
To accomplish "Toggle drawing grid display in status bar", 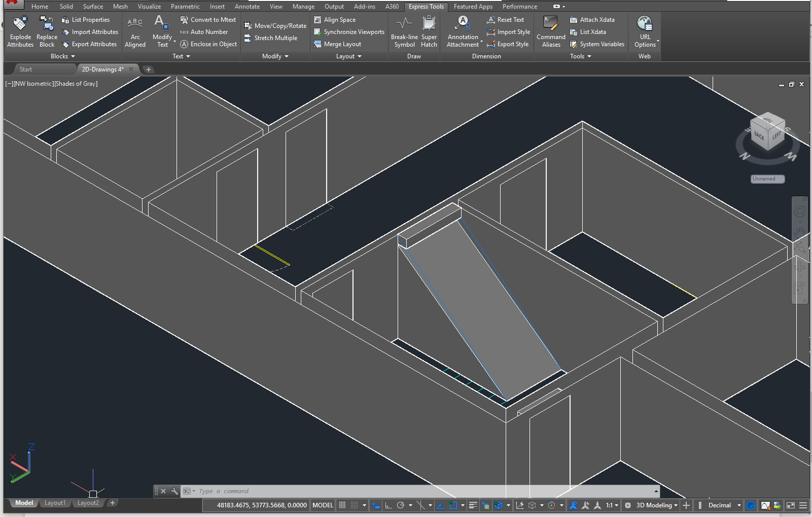I will pos(342,505).
